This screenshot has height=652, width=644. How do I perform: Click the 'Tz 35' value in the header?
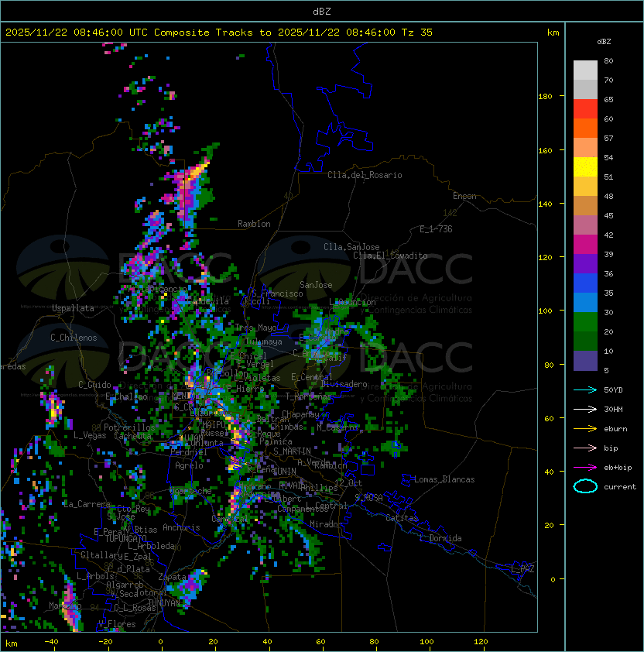coord(417,32)
